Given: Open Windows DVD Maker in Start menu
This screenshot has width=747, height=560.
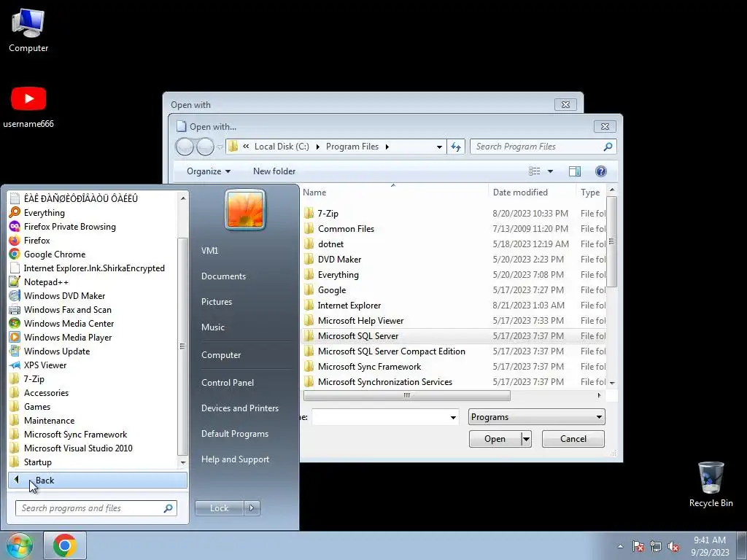Looking at the screenshot, I should coord(64,296).
